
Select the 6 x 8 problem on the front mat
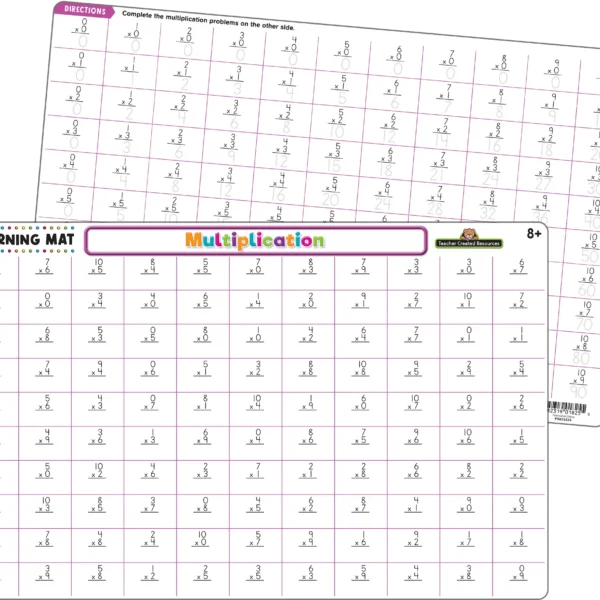coord(45,334)
